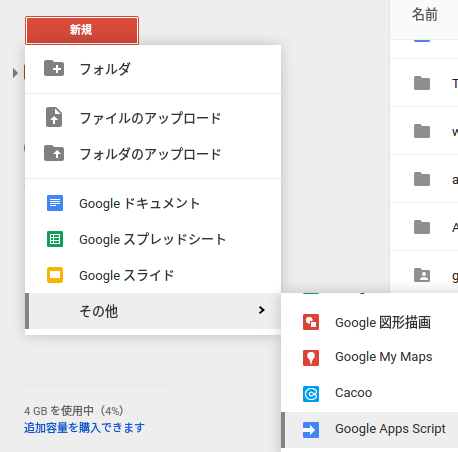Click the folder upload icon
458x452 pixels.
coord(54,153)
